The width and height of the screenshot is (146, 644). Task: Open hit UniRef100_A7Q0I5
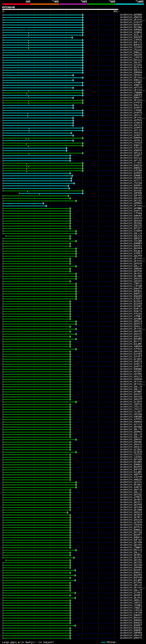[x=131, y=22]
